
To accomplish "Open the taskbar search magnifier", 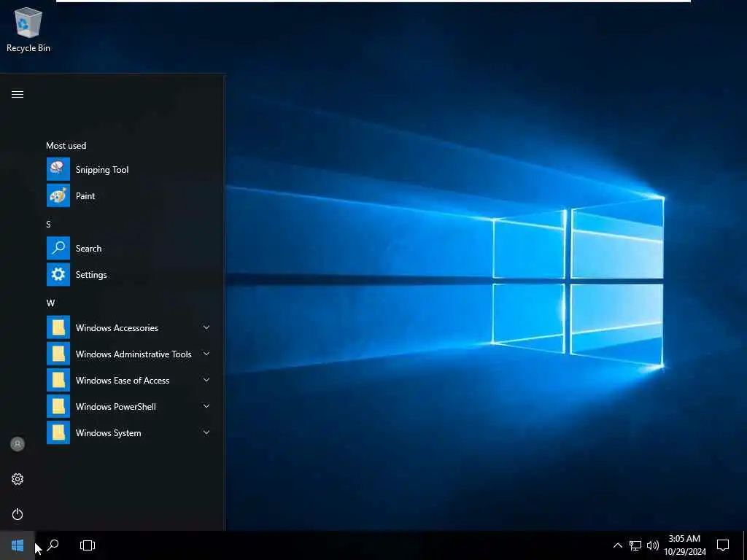I will pos(53,545).
